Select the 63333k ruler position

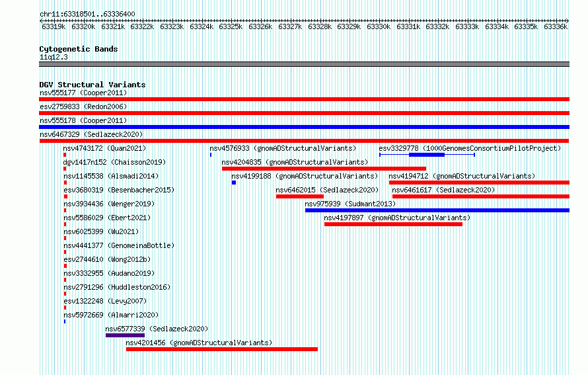467,26
